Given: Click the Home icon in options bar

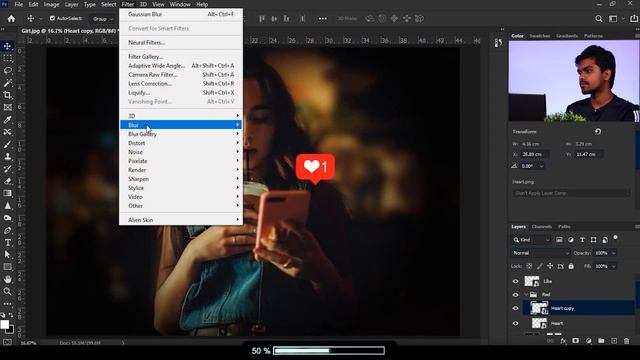Looking at the screenshot, I should (x=11, y=18).
